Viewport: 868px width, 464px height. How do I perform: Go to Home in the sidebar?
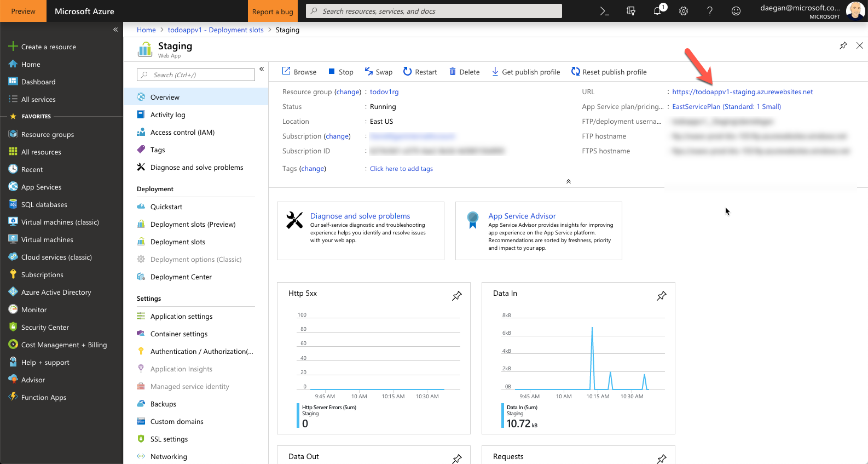[61, 64]
